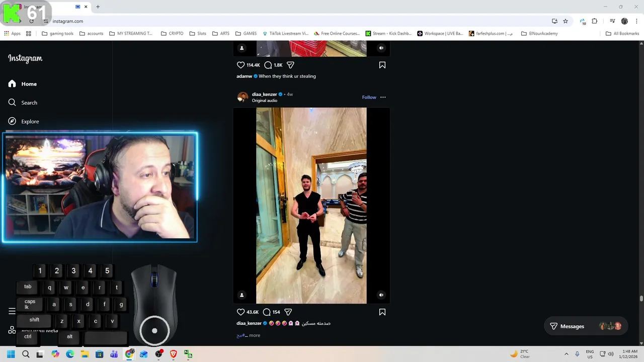Image resolution: width=644 pixels, height=362 pixels.
Task: Click the page vertical scrollbar thumb
Action: pyautogui.click(x=641, y=299)
